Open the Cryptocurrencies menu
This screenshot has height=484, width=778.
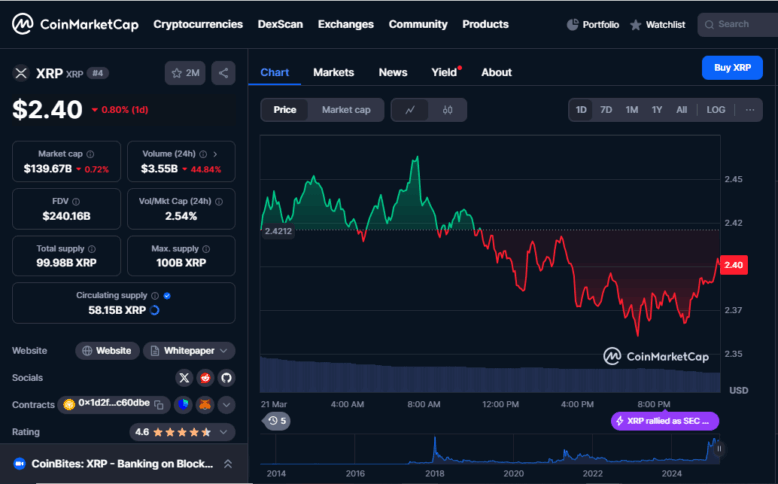pyautogui.click(x=198, y=24)
